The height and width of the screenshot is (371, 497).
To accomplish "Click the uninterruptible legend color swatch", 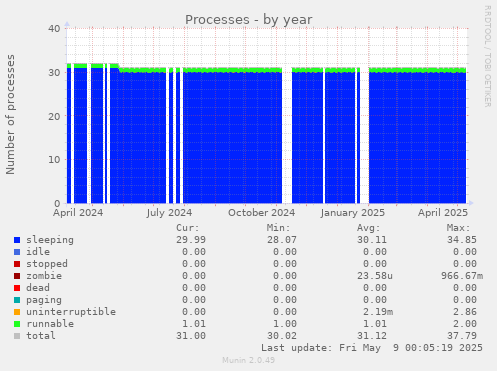I will 17,312.
